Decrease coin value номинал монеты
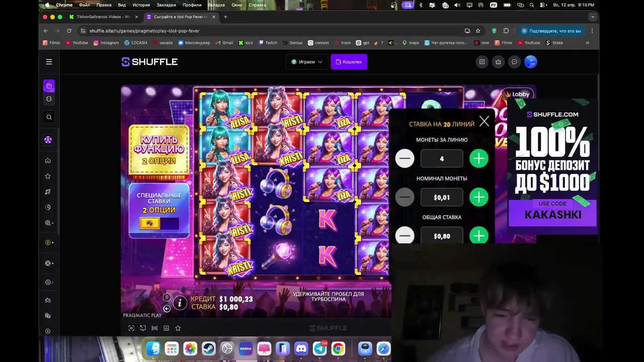 point(405,197)
